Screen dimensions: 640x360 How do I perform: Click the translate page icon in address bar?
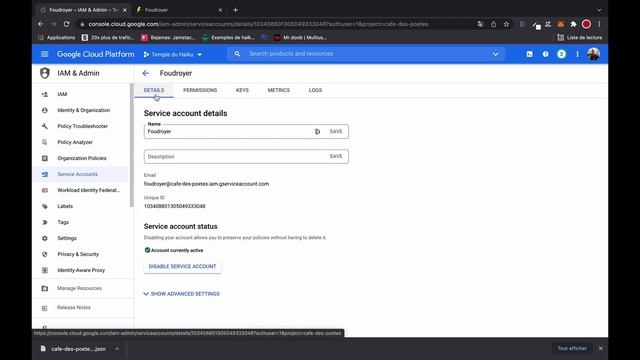point(480,24)
